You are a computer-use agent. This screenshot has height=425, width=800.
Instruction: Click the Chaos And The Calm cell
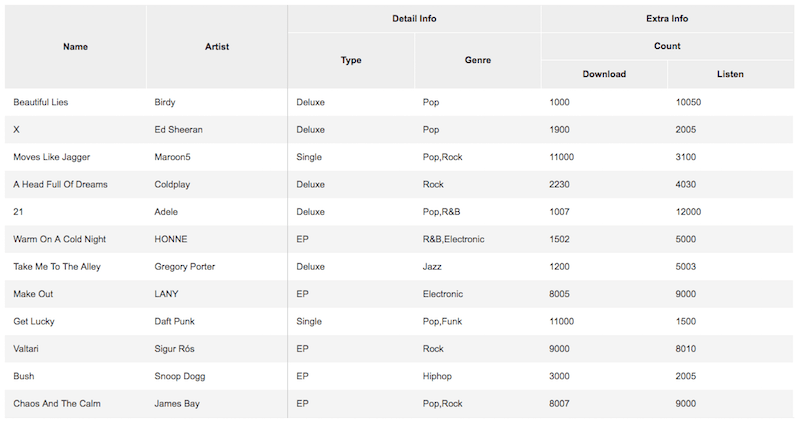57,403
